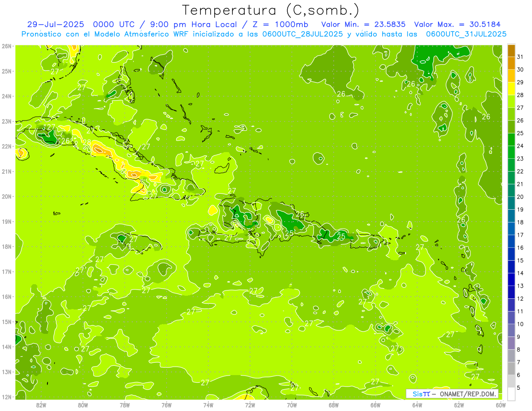Click the 'Z = 1000mb' level text
This screenshot has width=532, height=411.
click(279, 24)
